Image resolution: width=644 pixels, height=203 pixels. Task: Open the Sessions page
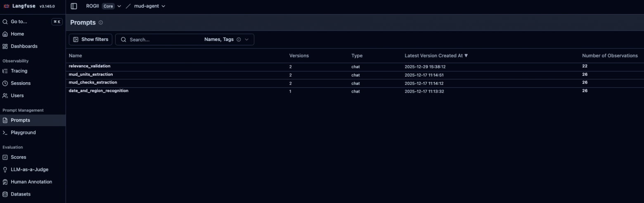tap(21, 83)
